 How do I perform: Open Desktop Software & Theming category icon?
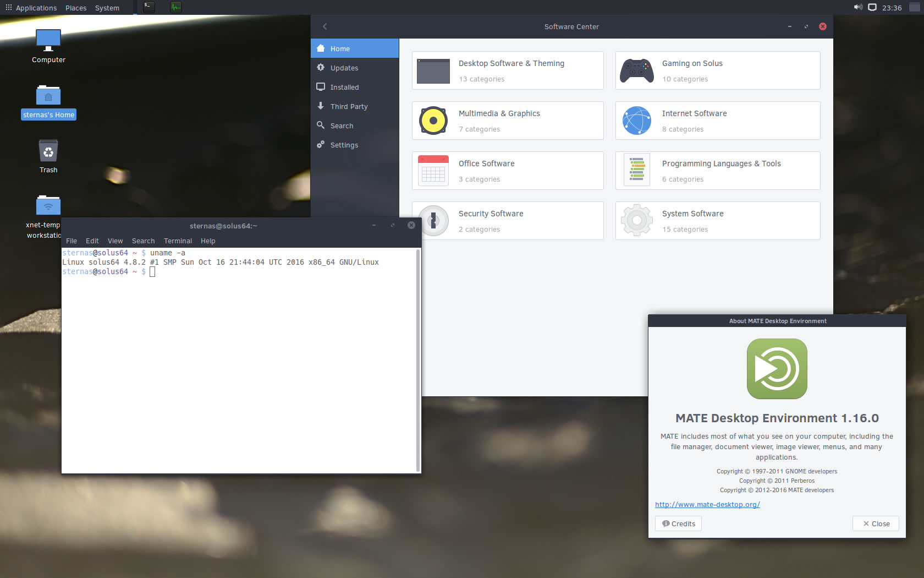(433, 71)
